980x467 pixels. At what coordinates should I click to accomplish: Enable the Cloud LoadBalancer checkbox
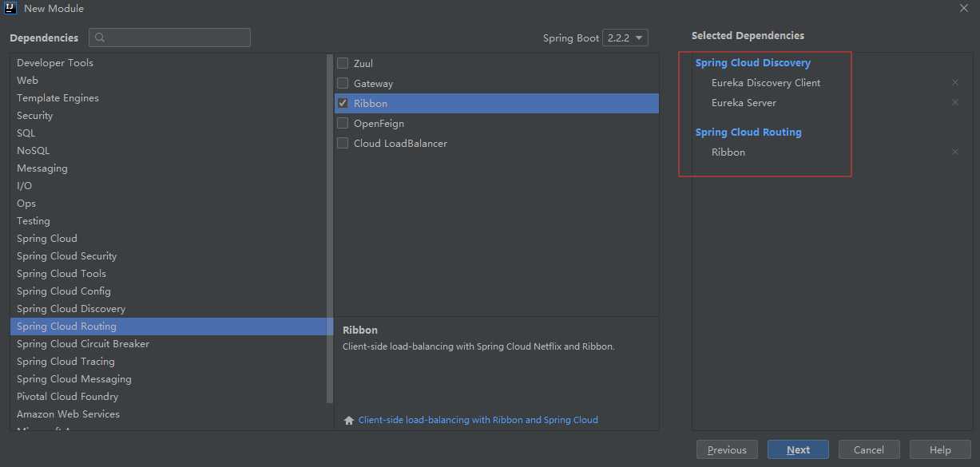click(x=343, y=143)
